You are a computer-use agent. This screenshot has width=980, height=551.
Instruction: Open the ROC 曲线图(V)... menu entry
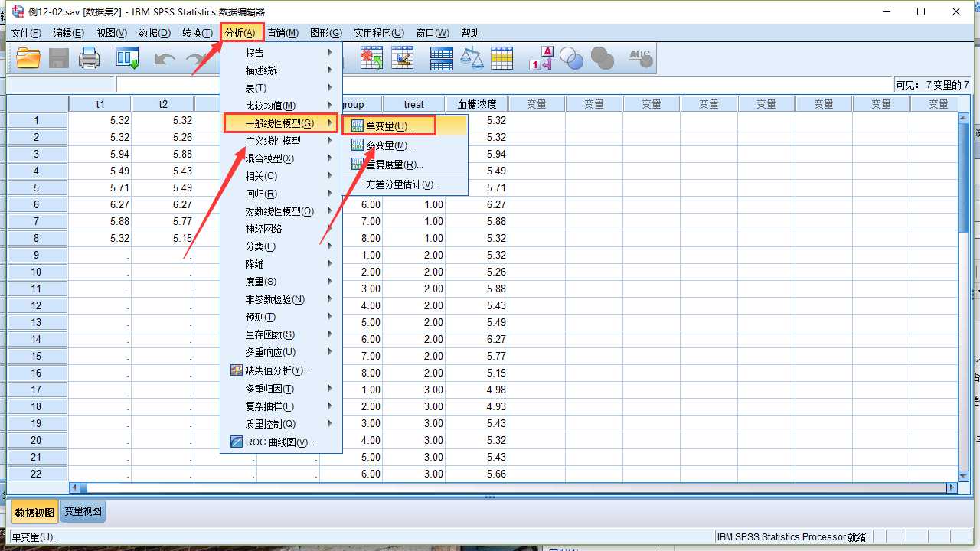coord(281,442)
